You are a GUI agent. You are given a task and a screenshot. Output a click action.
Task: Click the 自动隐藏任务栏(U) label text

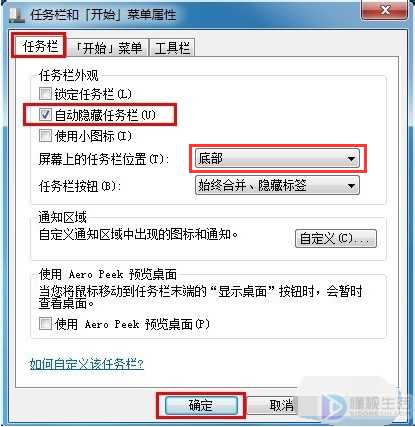tap(105, 115)
